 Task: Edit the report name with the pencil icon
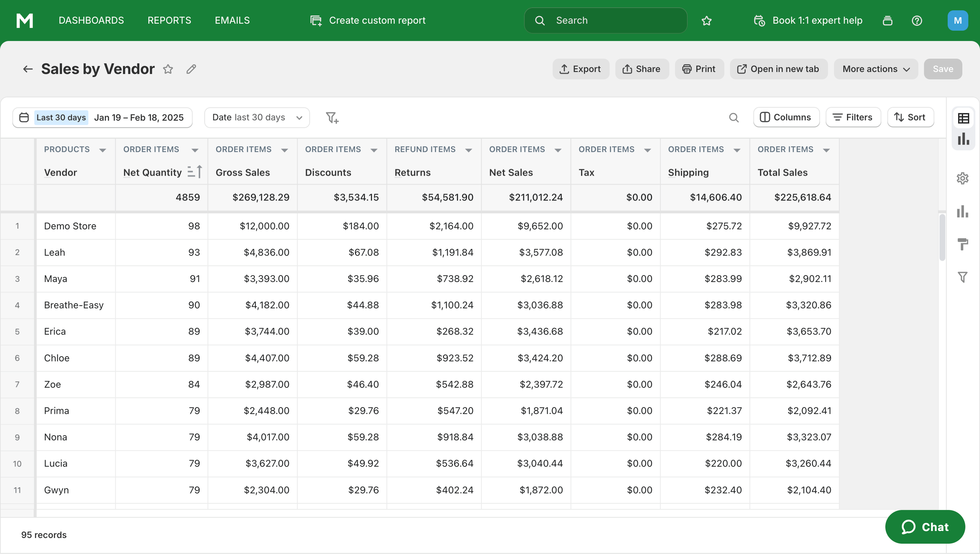tap(191, 69)
